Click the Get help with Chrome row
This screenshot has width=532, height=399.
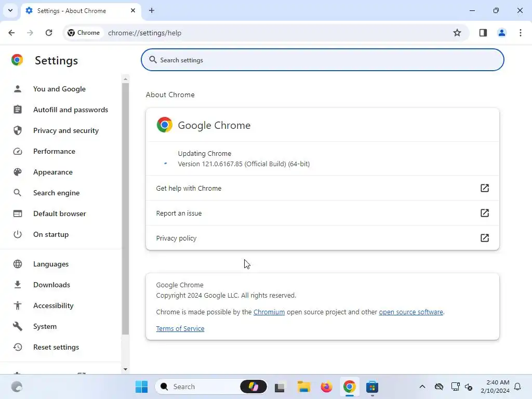[322, 188]
